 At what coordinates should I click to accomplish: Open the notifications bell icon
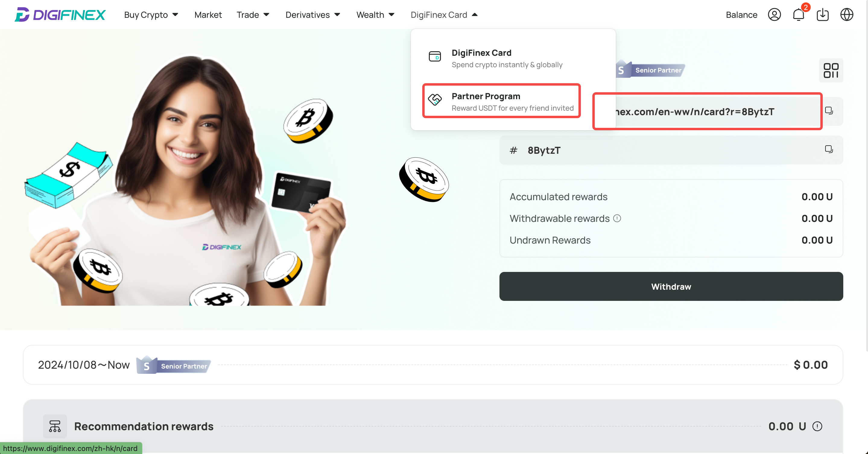[799, 15]
